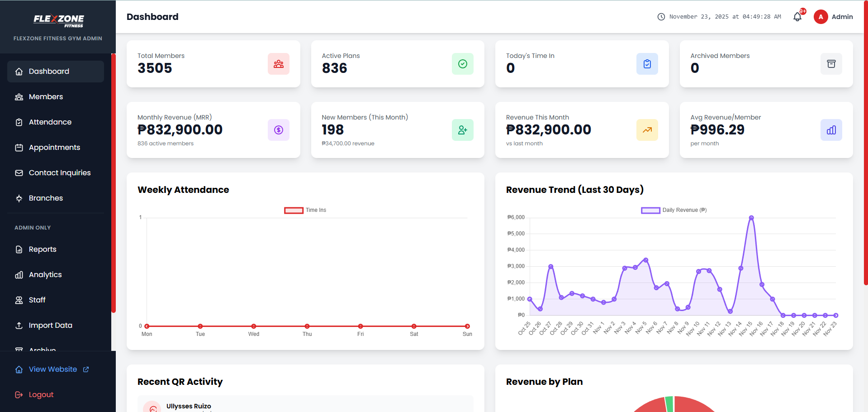Viewport: 868px width, 412px height.
Task: Open the Members page in sidebar
Action: tap(46, 97)
